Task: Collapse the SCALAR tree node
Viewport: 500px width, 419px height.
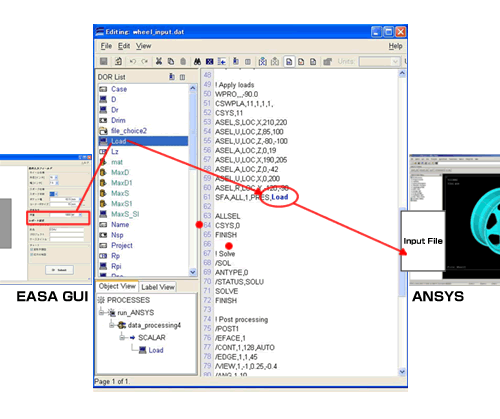Action: 122,338
